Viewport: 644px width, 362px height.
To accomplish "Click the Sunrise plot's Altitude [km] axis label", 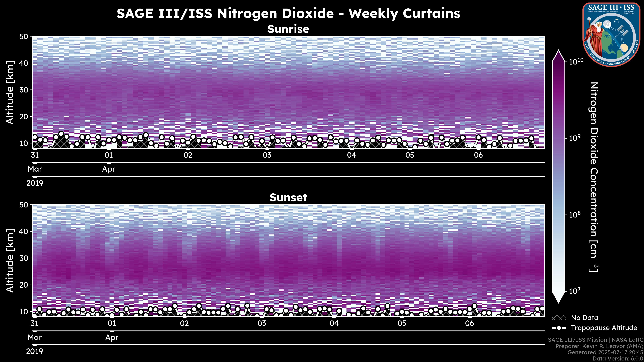I will click(x=10, y=93).
